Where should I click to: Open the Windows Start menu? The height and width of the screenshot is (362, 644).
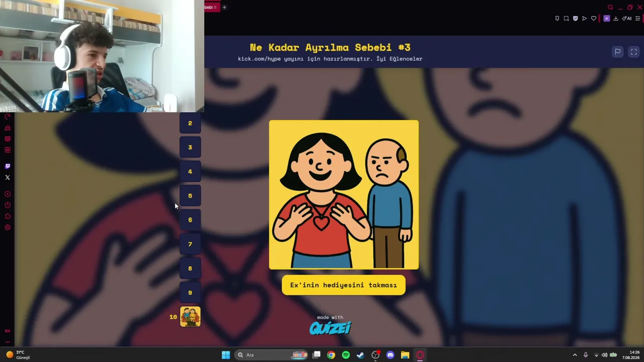click(226, 355)
